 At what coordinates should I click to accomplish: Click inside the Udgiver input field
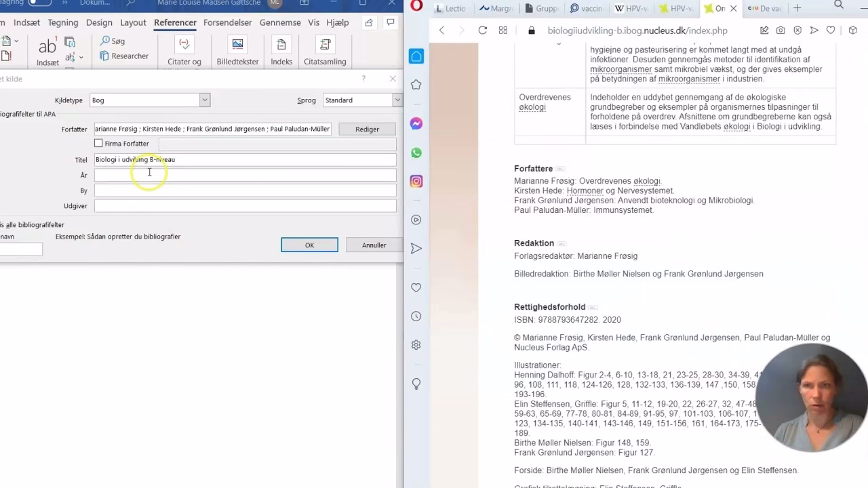pos(244,205)
